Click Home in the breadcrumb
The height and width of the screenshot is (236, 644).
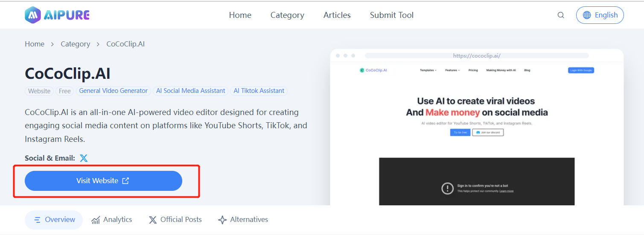pyautogui.click(x=35, y=44)
